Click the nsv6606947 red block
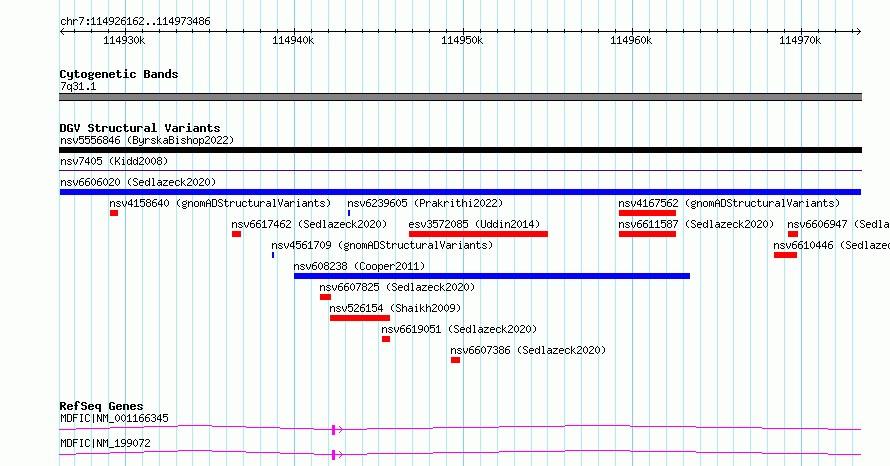 point(793,234)
